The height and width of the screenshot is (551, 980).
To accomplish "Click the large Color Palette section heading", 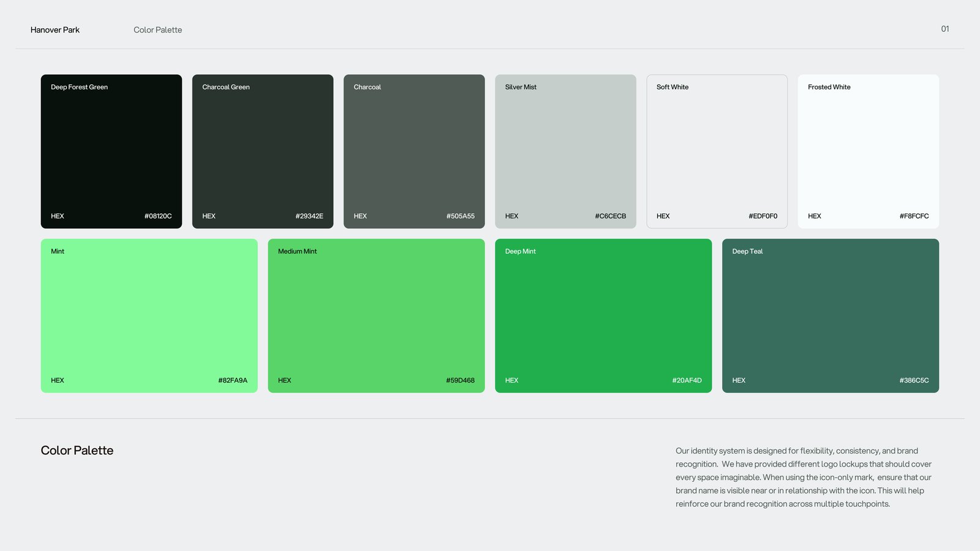I will tap(77, 451).
